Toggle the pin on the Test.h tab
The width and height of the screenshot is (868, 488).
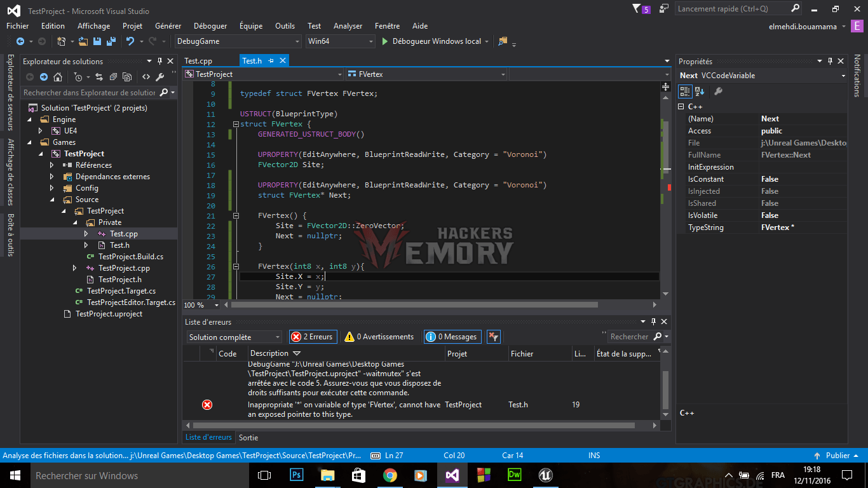(x=271, y=61)
